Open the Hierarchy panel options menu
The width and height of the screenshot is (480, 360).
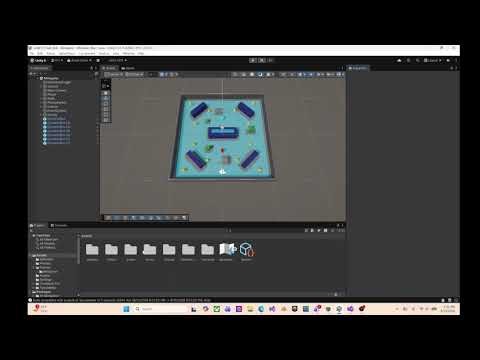click(96, 68)
